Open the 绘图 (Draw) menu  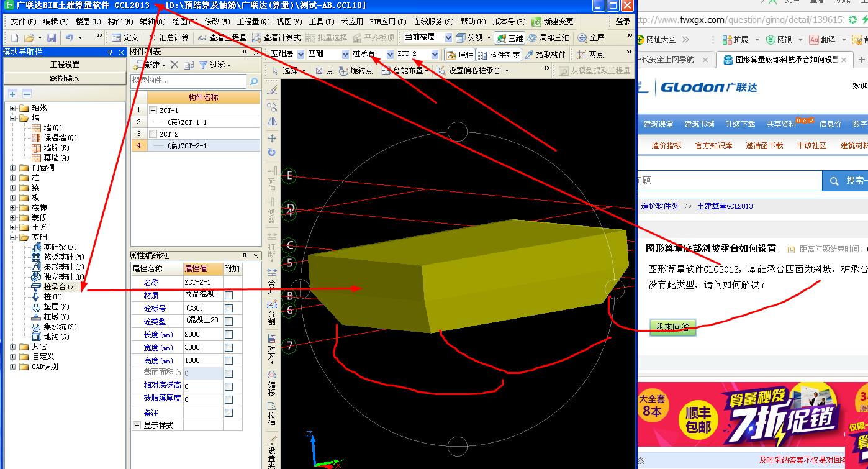[184, 22]
